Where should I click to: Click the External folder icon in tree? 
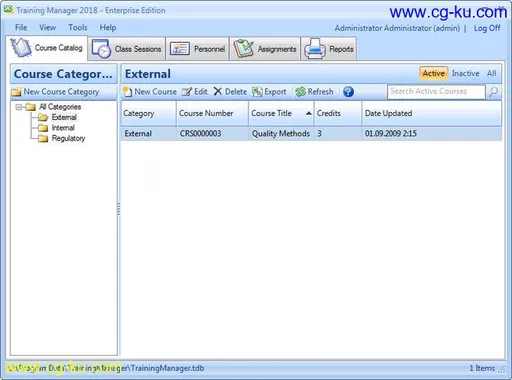point(43,117)
